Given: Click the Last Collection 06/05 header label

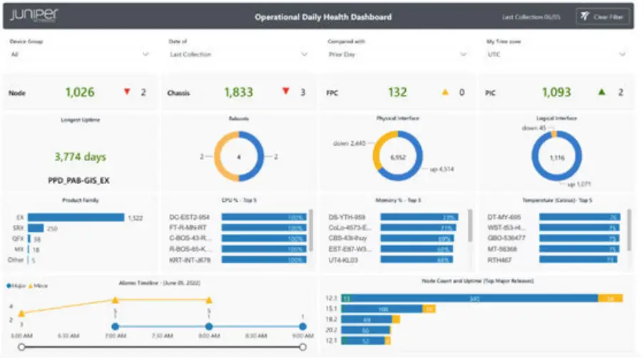Looking at the screenshot, I should point(531,17).
